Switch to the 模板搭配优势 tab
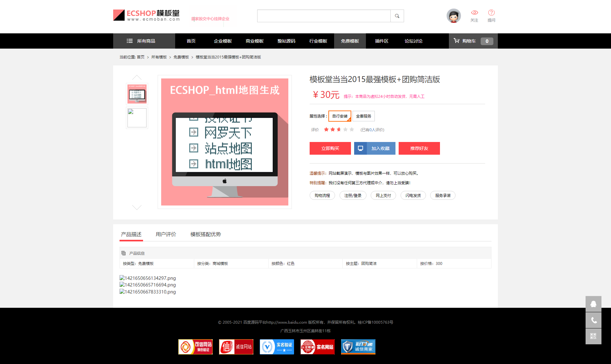 coord(206,234)
